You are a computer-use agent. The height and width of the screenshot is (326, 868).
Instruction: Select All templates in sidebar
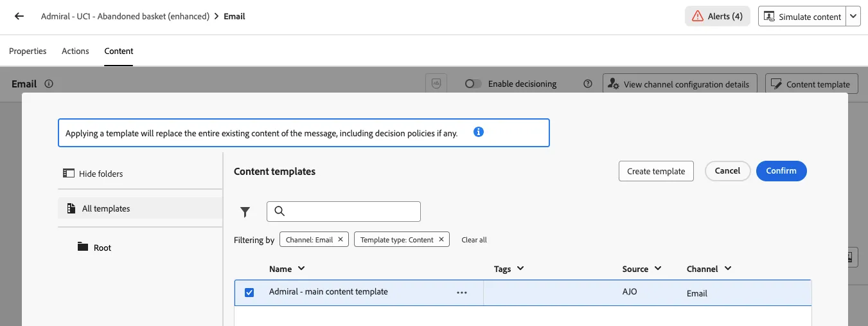pyautogui.click(x=140, y=208)
